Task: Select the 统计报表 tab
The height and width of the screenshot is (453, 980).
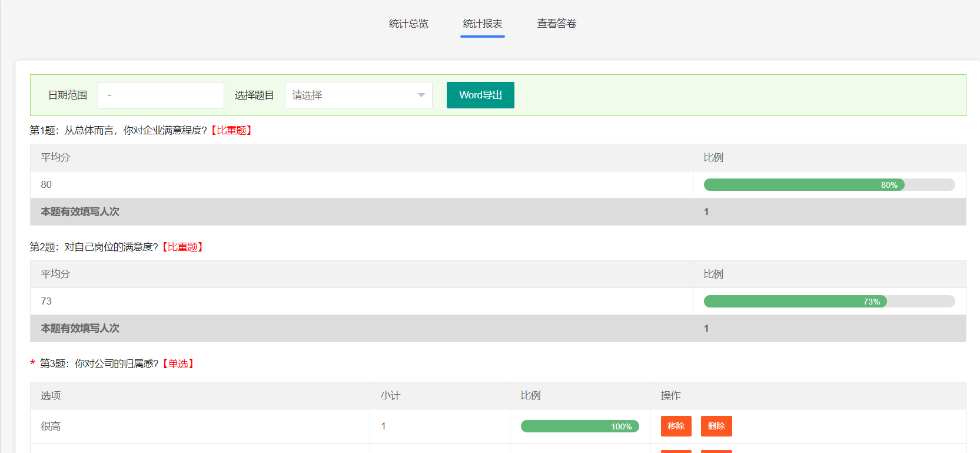Action: tap(482, 24)
